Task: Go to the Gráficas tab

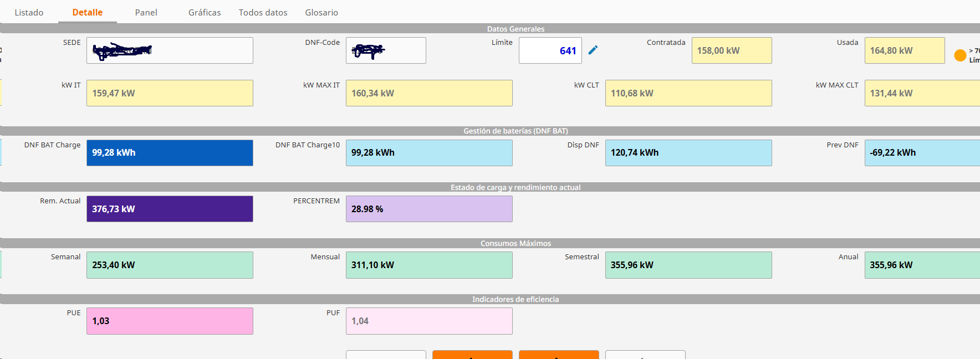Action: [x=205, y=12]
